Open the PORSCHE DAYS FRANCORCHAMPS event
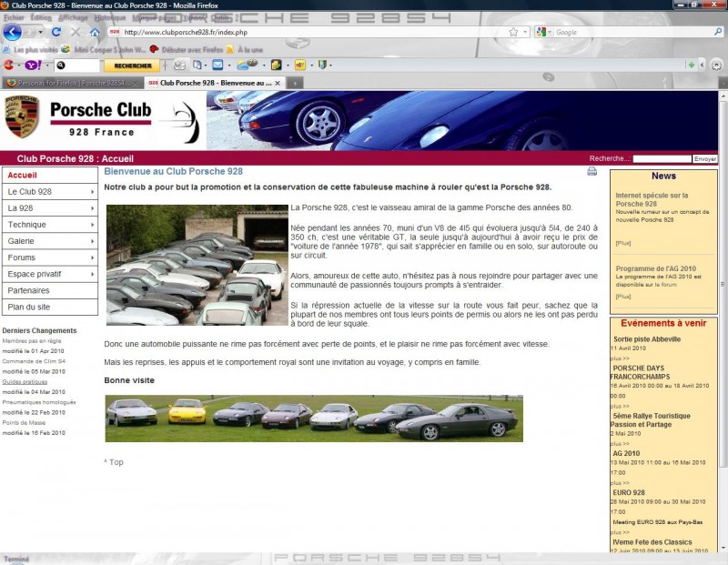The height and width of the screenshot is (565, 728). 640,372
